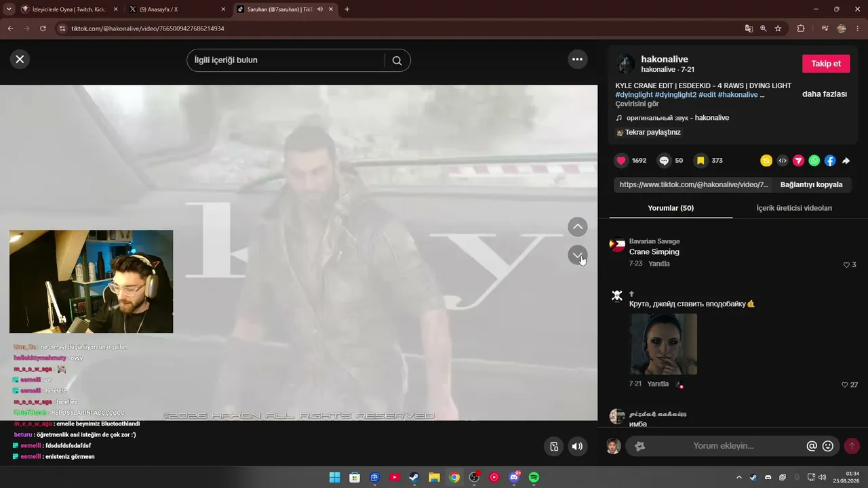868x488 pixels.
Task: Open a new browser tab
Action: pyautogui.click(x=347, y=9)
